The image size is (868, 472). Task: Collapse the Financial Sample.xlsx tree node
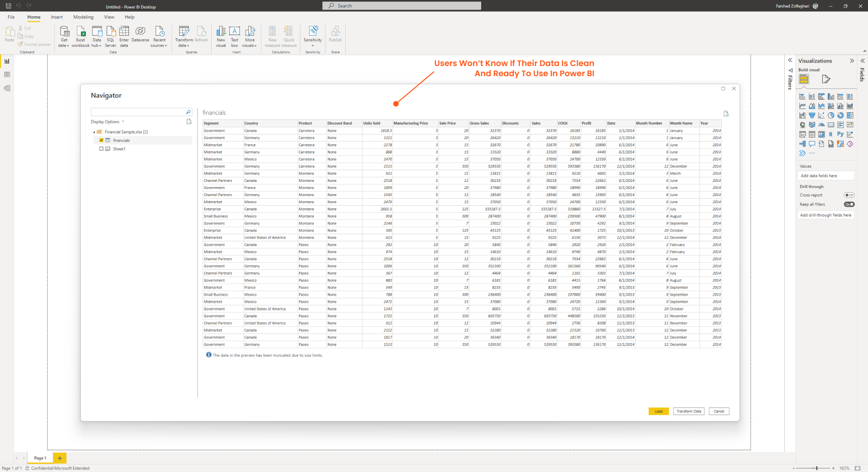(x=94, y=132)
